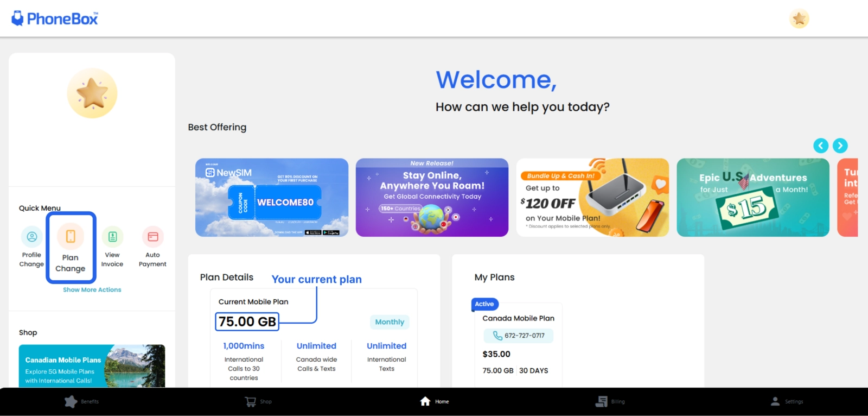868x416 pixels.
Task: Open the Stay Online Anywhere You Roam banner
Action: (x=432, y=198)
